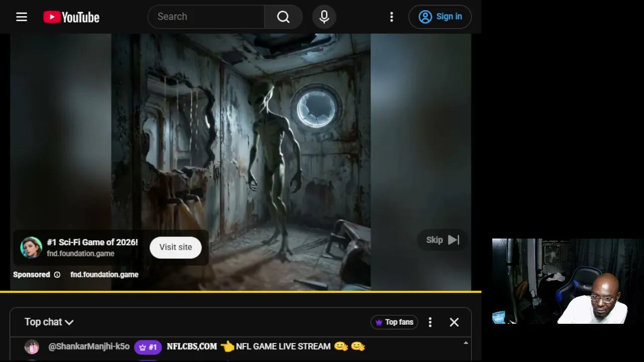Click the Sign in button
This screenshot has height=362, width=644.
[x=440, y=17]
